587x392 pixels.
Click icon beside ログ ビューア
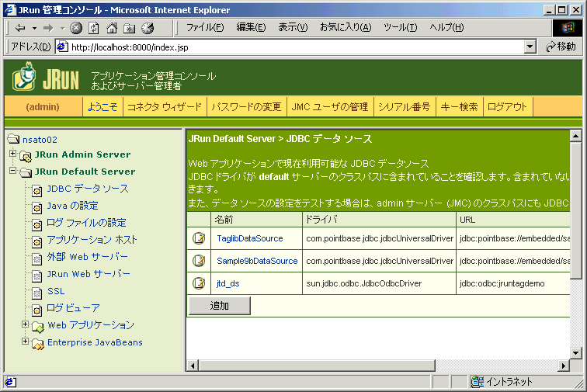pyautogui.click(x=36, y=310)
